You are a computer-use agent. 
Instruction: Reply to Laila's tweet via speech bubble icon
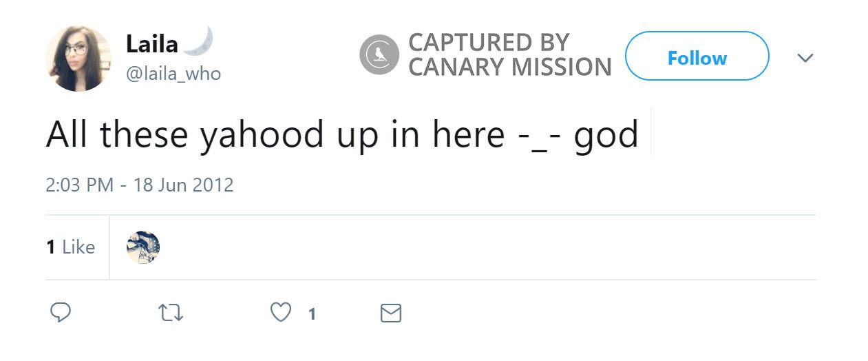[x=61, y=313]
